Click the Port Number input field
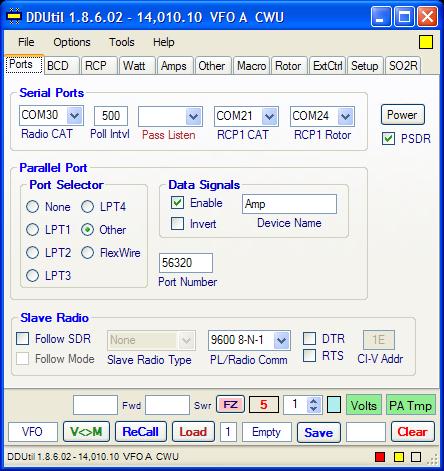Image resolution: width=444 pixels, height=471 pixels. pos(186,263)
